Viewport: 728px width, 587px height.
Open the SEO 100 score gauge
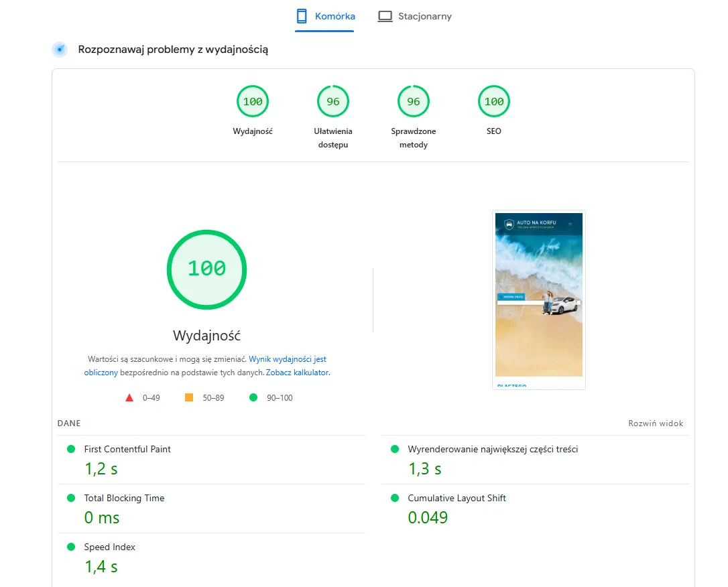point(493,101)
